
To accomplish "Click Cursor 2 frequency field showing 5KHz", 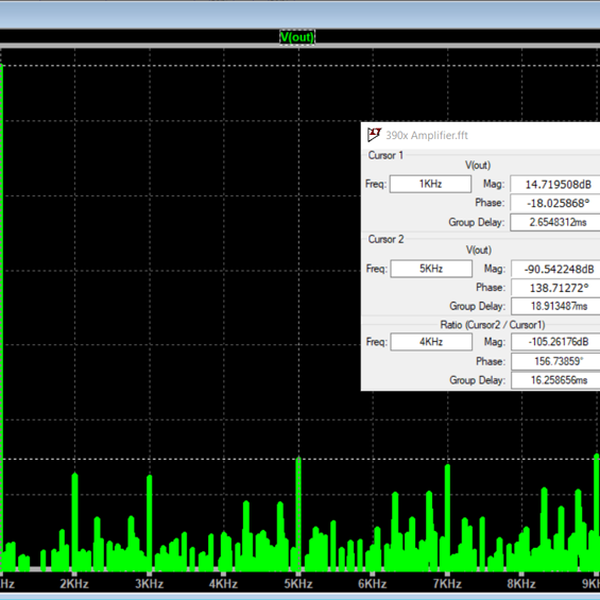I will pos(430,269).
